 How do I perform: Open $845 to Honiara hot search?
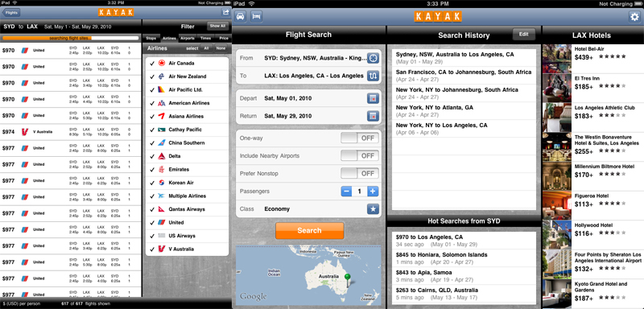pyautogui.click(x=464, y=258)
